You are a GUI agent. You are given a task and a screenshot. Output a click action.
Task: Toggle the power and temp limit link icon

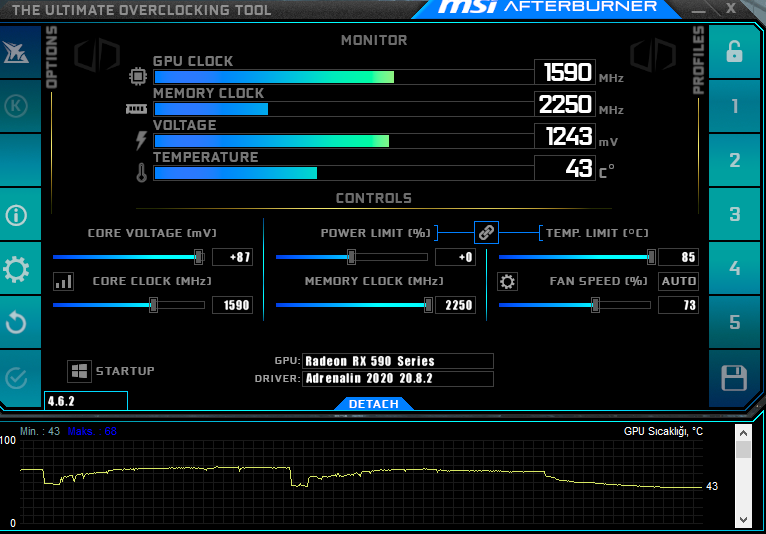click(x=486, y=232)
